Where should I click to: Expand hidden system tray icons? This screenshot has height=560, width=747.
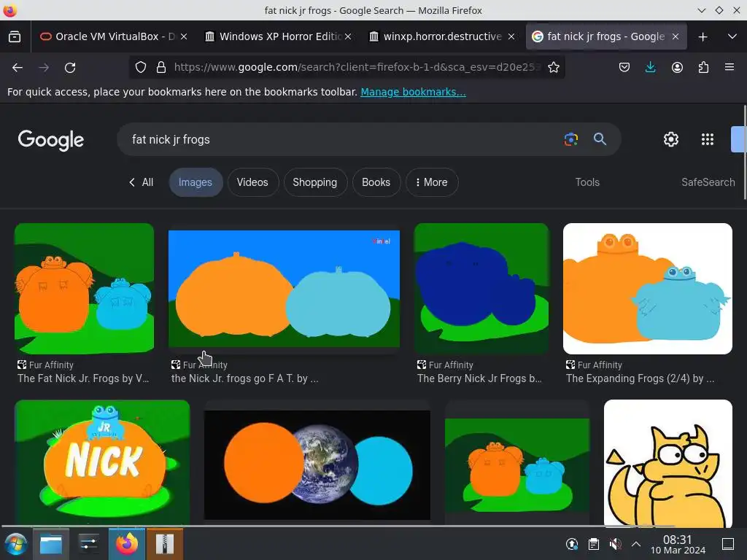(x=635, y=544)
